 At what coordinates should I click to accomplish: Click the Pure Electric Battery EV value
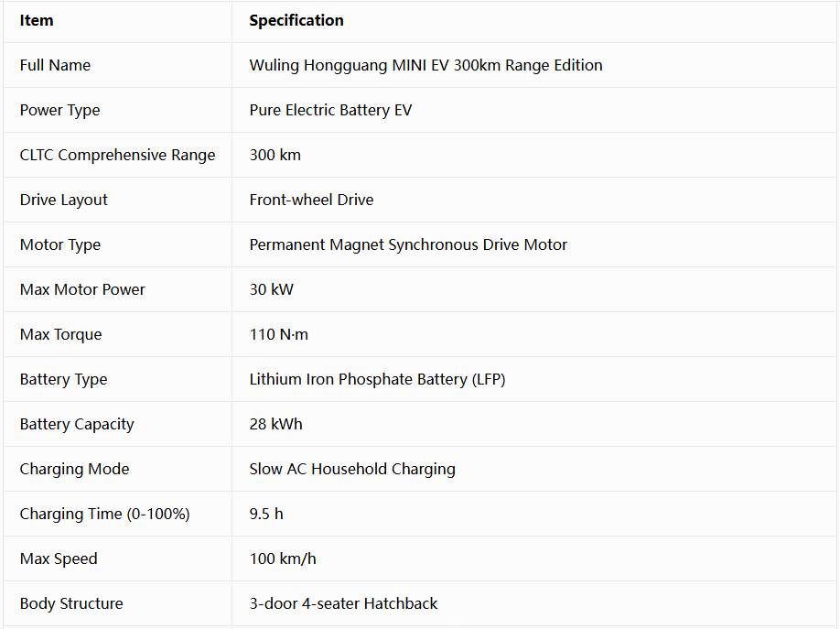coord(330,111)
